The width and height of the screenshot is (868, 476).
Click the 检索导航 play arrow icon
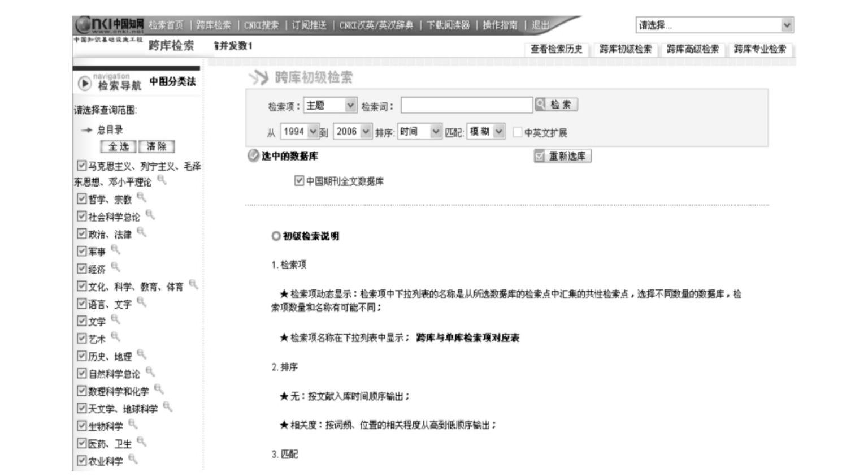pyautogui.click(x=84, y=84)
